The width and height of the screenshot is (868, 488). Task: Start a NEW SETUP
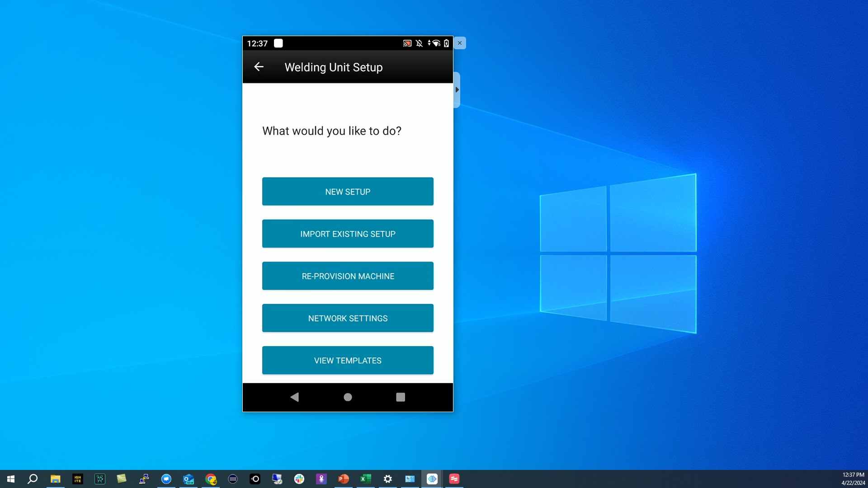click(348, 192)
